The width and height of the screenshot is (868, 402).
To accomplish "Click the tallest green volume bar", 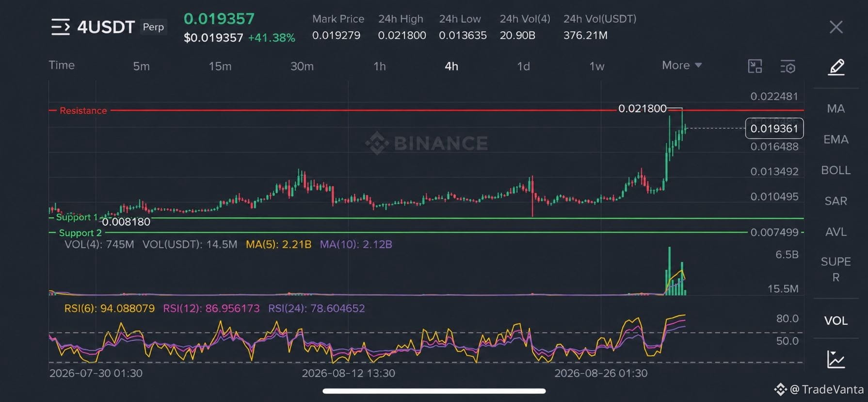I will click(669, 271).
